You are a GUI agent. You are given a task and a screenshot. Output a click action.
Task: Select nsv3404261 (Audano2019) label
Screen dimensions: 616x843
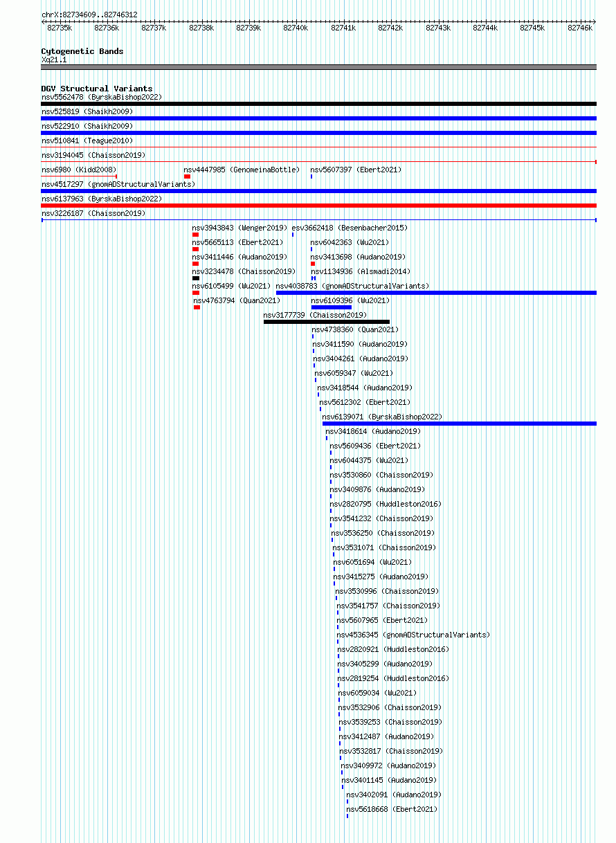(x=361, y=359)
